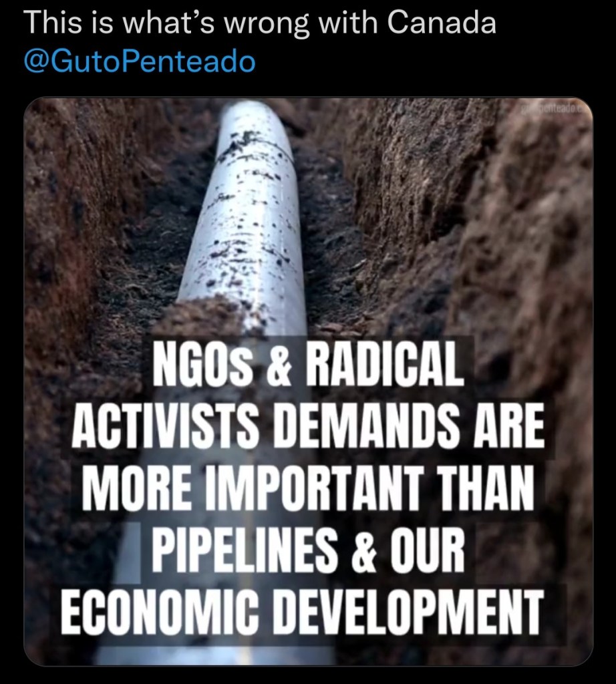
Task: Click the word 'PIPELINES' in the caption
Action: click(x=245, y=550)
